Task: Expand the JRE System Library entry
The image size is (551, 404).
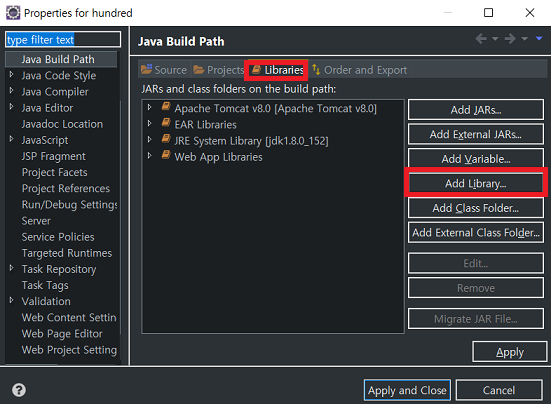Action: click(150, 139)
